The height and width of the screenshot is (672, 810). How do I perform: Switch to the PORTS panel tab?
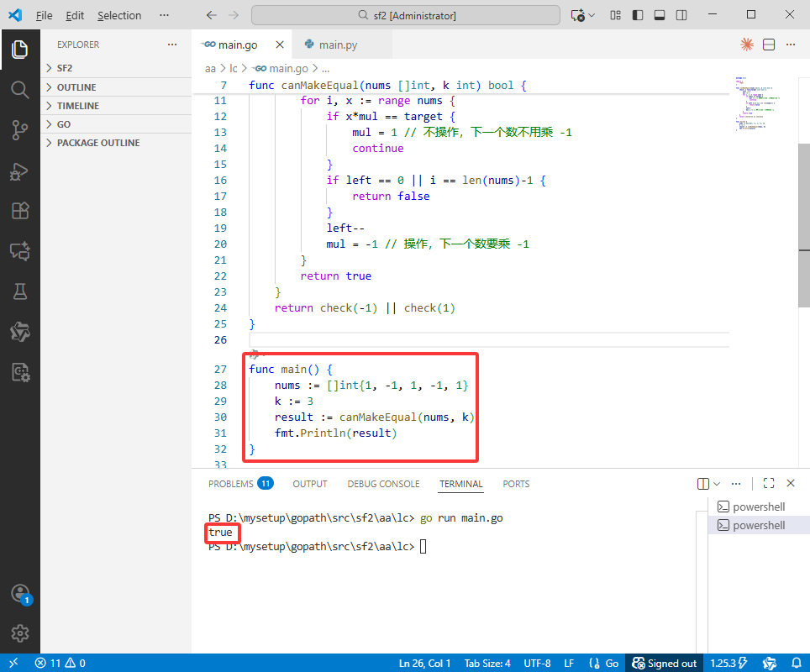tap(516, 484)
